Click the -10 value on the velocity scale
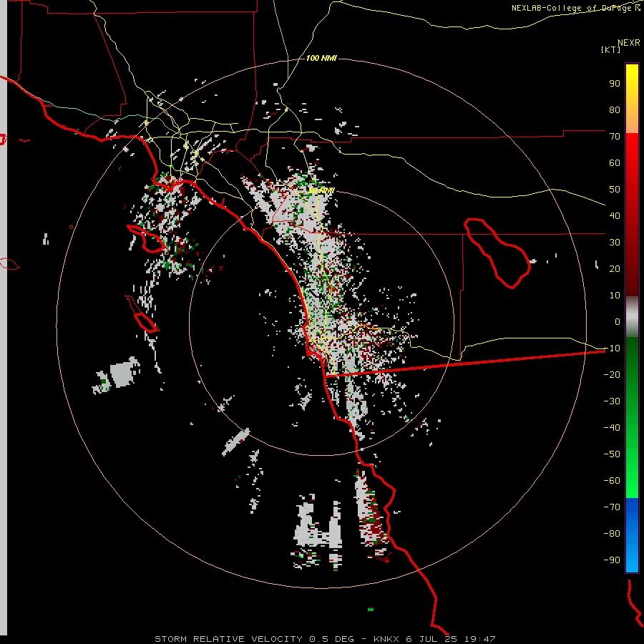644x644 pixels. pos(612,348)
